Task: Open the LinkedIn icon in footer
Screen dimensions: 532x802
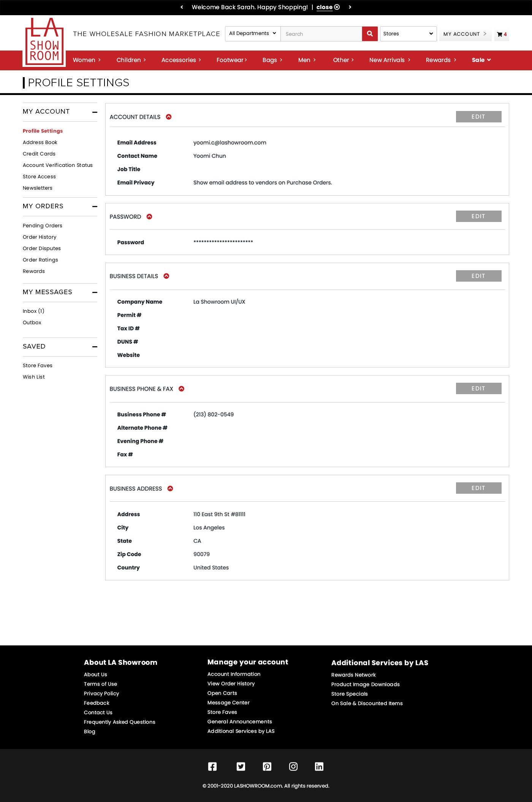Action: [319, 766]
